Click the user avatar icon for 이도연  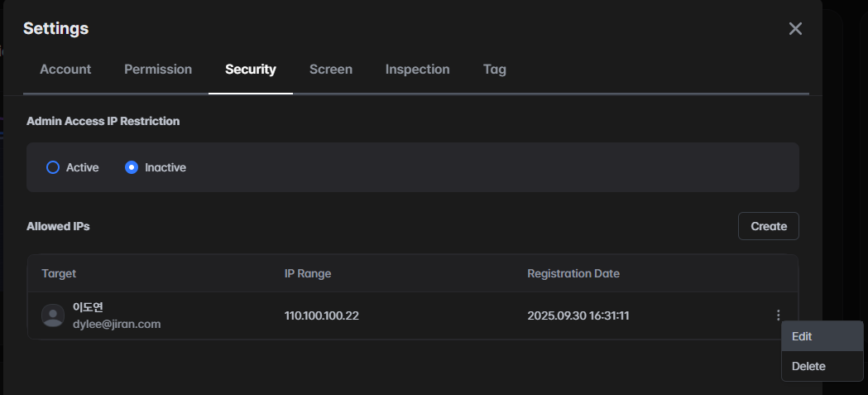click(x=53, y=316)
